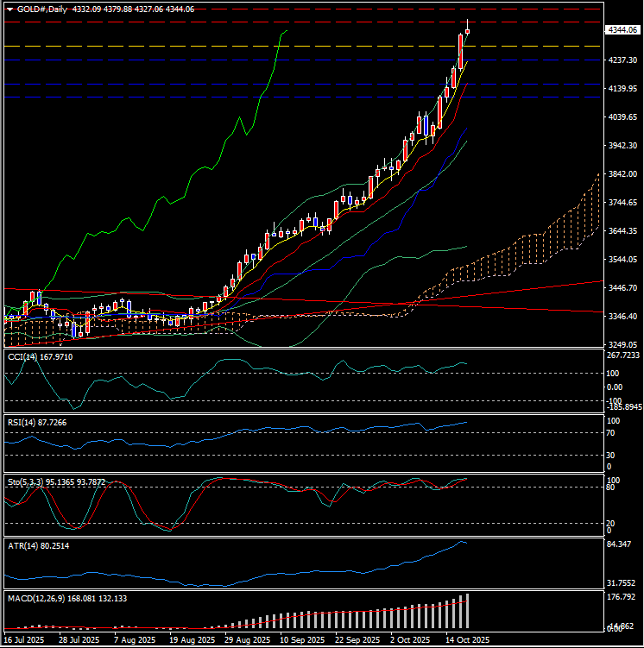
Task: Click the 14 Oct 2025 date label
Action: [466, 640]
